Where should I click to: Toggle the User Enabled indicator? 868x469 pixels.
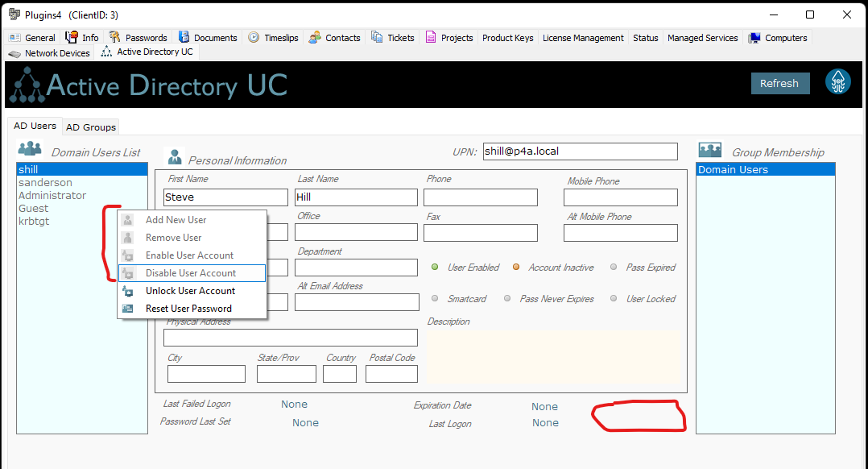coord(435,268)
